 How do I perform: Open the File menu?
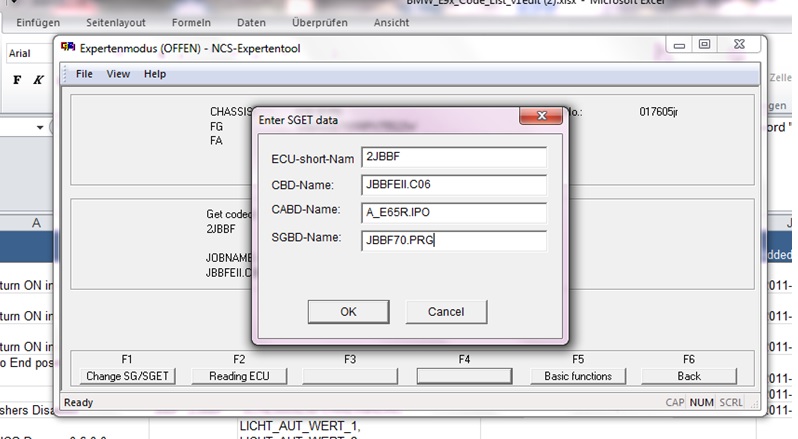coord(84,74)
